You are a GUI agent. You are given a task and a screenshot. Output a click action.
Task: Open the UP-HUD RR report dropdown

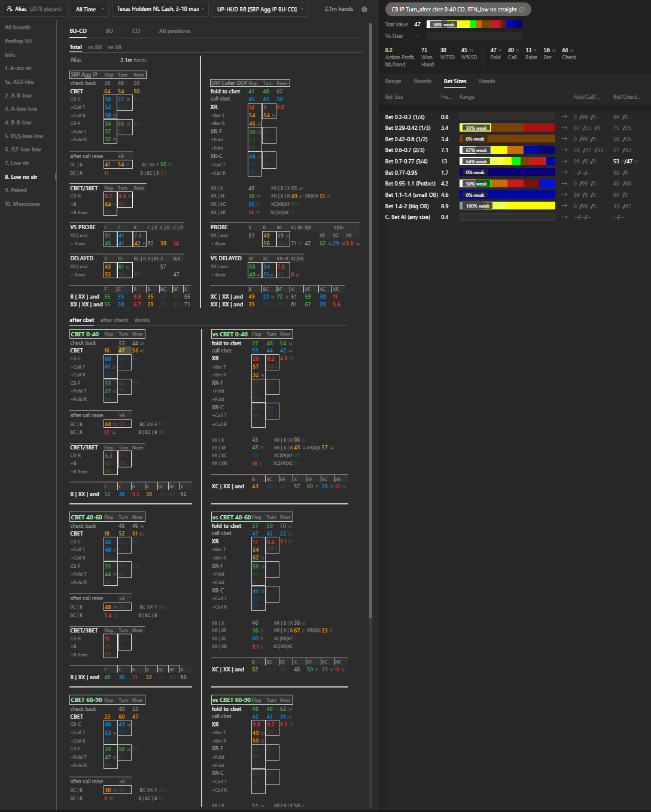pos(260,9)
